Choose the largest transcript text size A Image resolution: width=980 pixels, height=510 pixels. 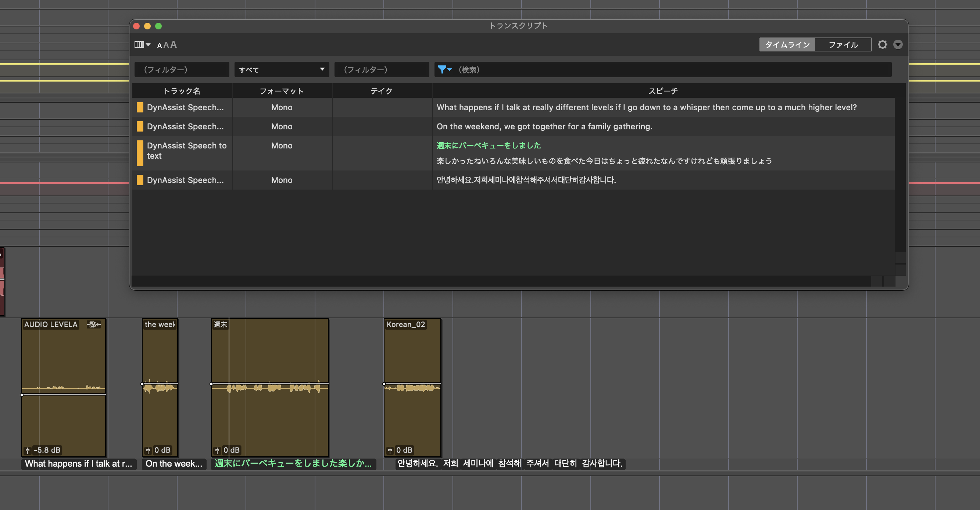coord(174,44)
